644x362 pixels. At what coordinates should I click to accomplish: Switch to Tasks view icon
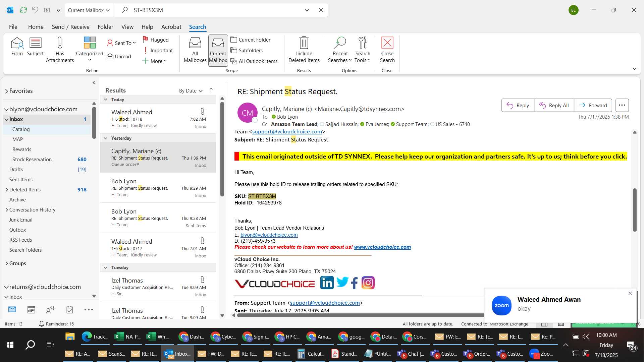click(x=69, y=310)
